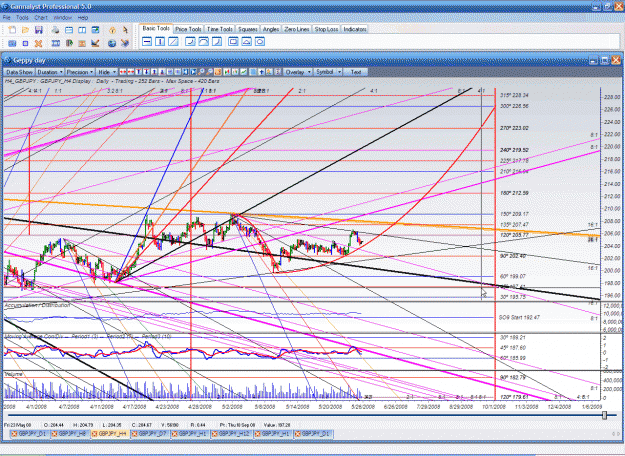625x456 pixels.
Task: Click the first magnifier zoom icon
Action: pos(201,72)
